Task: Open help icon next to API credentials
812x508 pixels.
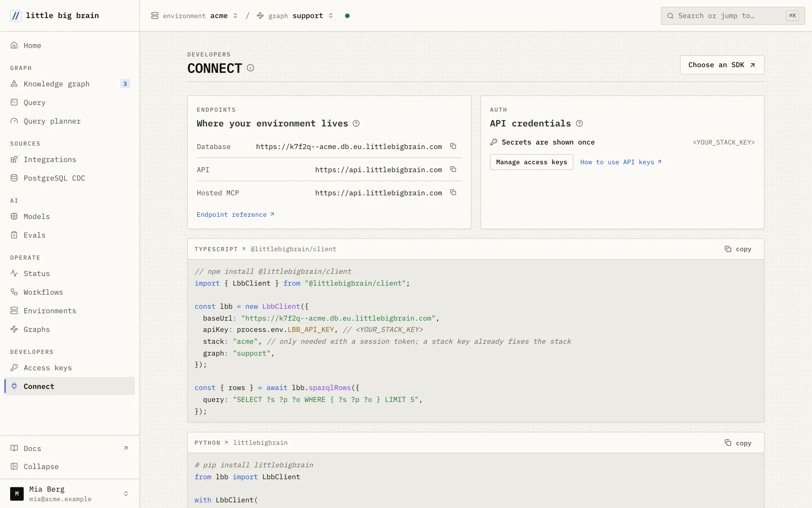Action: 579,124
